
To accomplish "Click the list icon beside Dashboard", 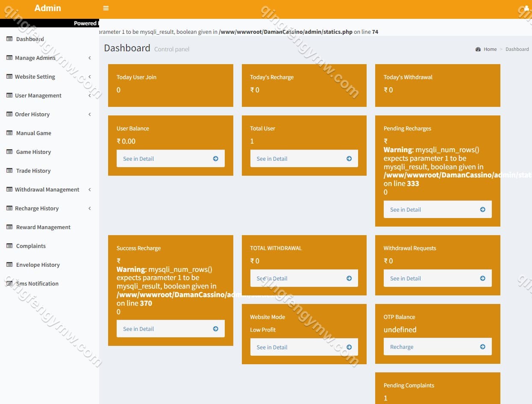I will pyautogui.click(x=9, y=39).
